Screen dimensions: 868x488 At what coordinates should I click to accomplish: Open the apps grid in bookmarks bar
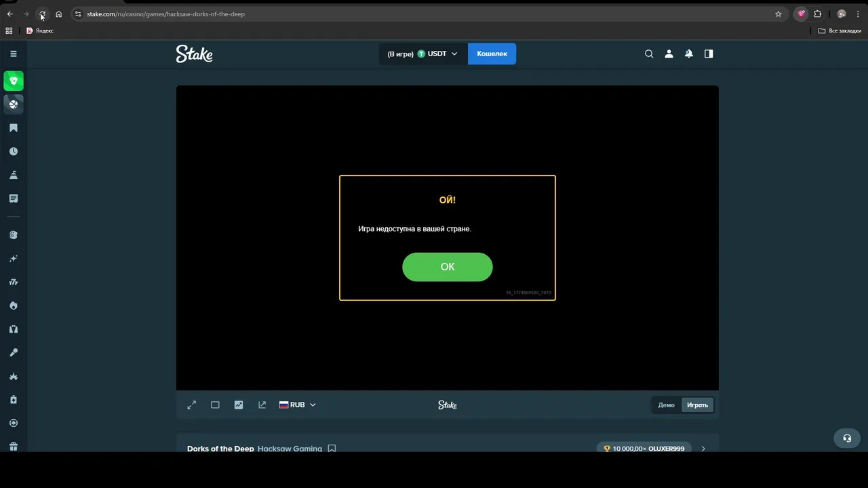[9, 30]
